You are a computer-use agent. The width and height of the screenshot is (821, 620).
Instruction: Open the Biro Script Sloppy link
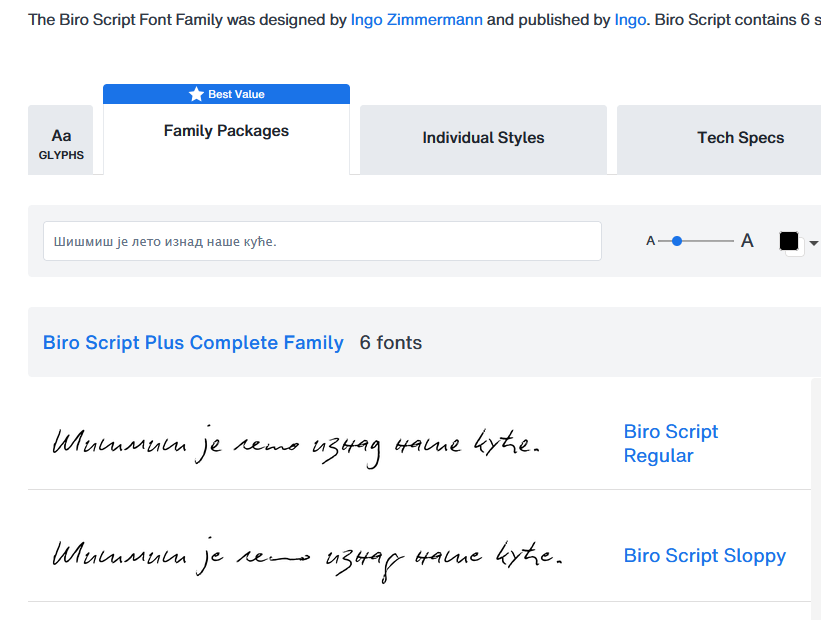tap(705, 556)
